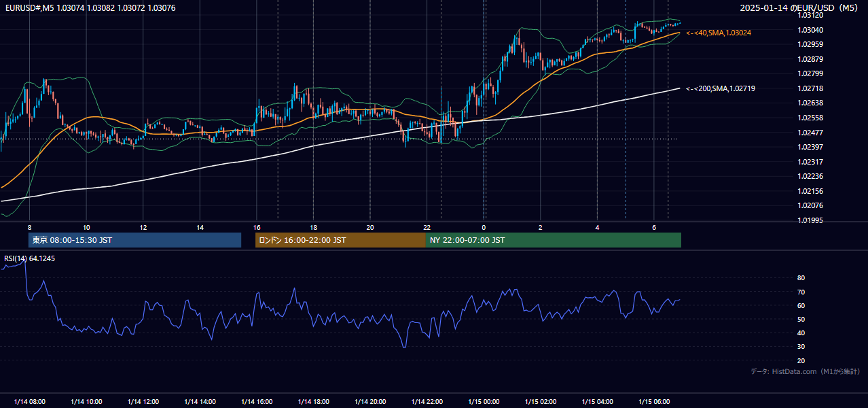Click midnight hour label 0 under price chart

pos(484,227)
